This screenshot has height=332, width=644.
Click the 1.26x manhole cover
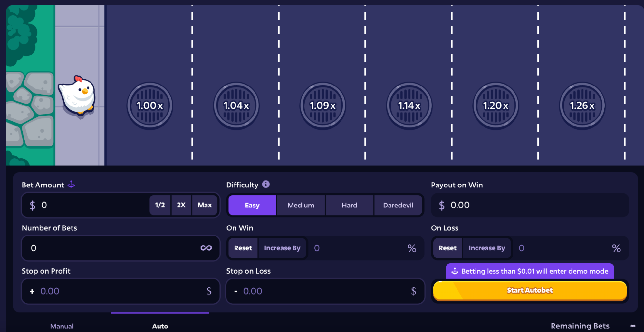tap(582, 106)
